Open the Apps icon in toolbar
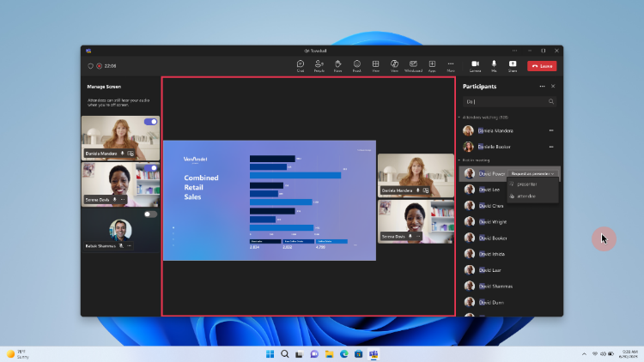Screen dimensions: 644x362 [x=432, y=64]
